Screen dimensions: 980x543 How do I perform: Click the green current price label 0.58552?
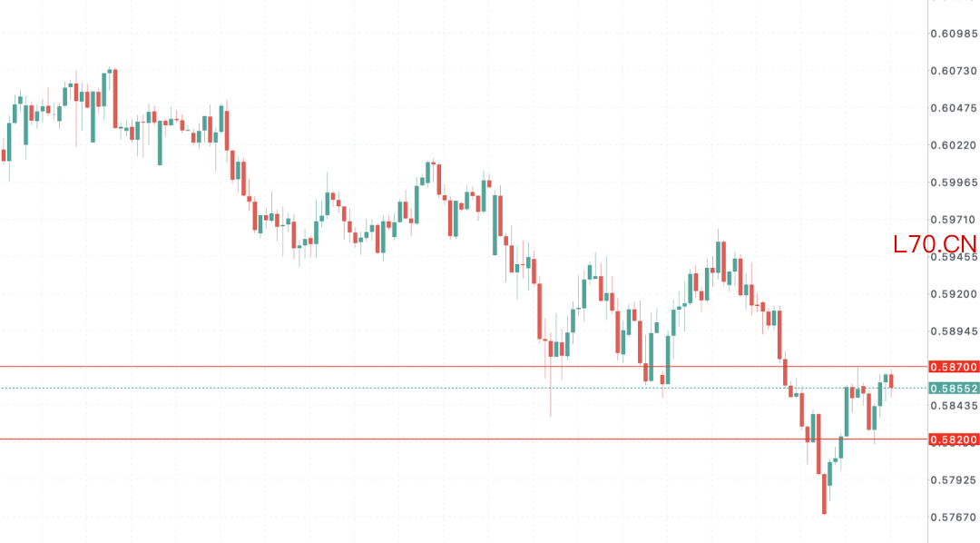(x=954, y=388)
